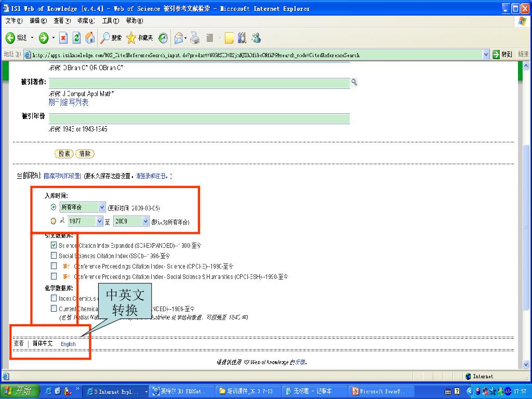The image size is (532, 399).
Task: Stop page loading with red X icon
Action: coord(63,38)
